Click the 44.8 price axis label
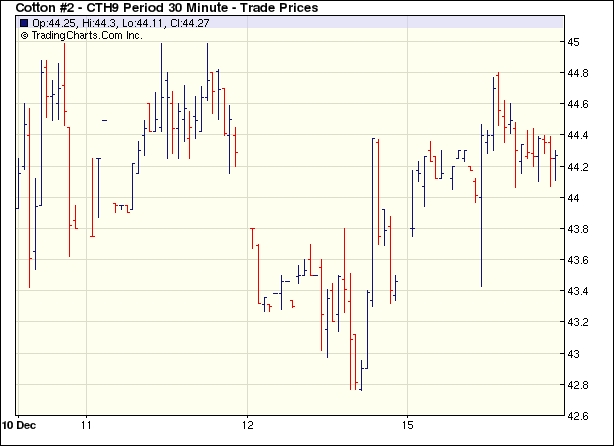This screenshot has width=614, height=446. [x=579, y=73]
